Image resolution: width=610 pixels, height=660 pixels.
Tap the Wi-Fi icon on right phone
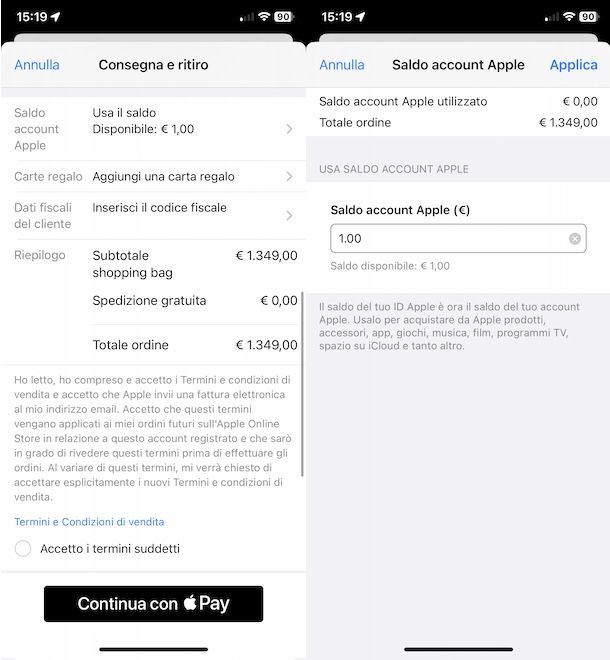click(569, 16)
